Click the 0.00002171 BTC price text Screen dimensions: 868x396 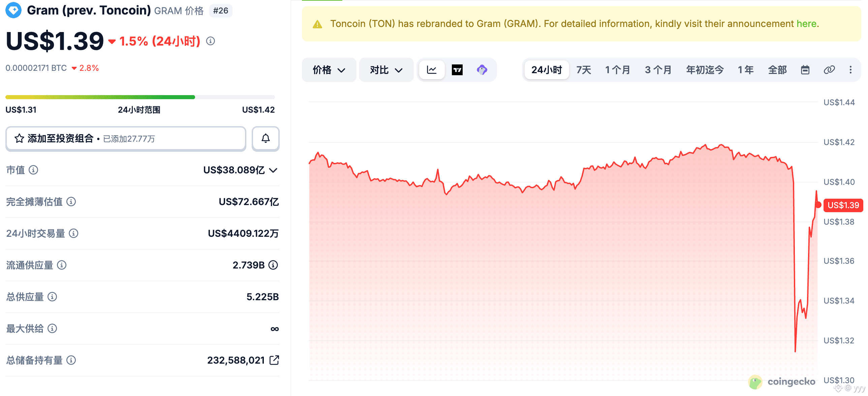36,68
